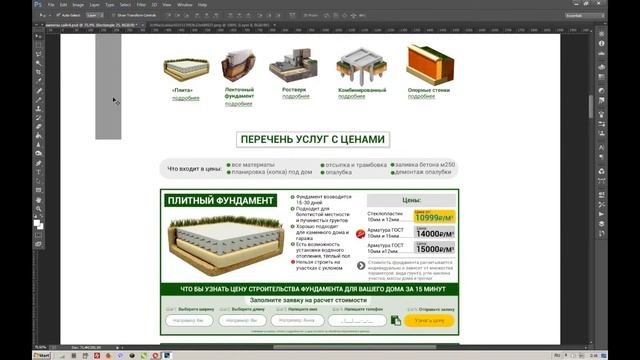Open the Actions panel play icon
Image resolution: width=640 pixels, height=360 pixels.
pyautogui.click(x=601, y=214)
